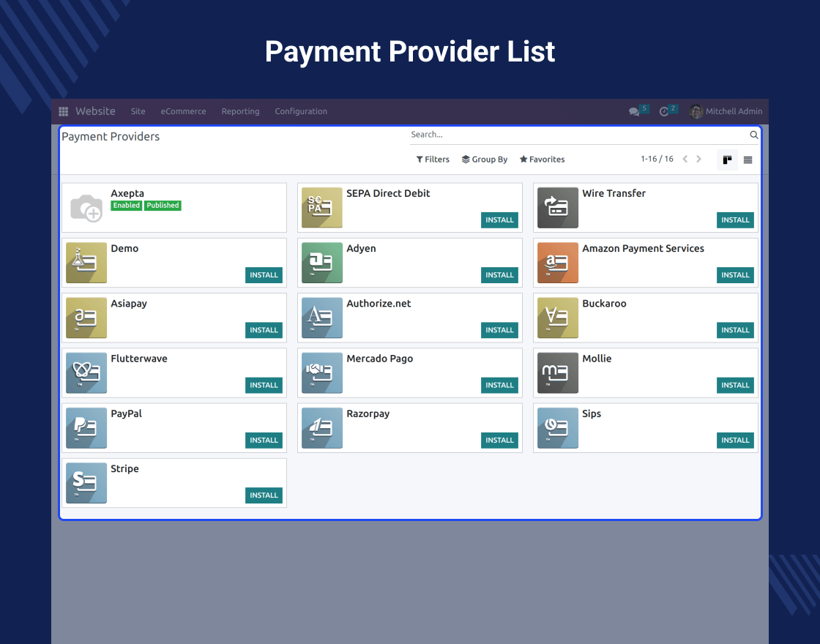Open the PayPal card title
This screenshot has height=644, width=820.
(x=126, y=413)
